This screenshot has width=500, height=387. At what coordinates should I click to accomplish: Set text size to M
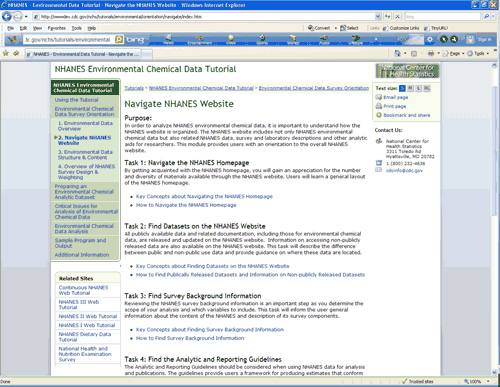pos(410,88)
